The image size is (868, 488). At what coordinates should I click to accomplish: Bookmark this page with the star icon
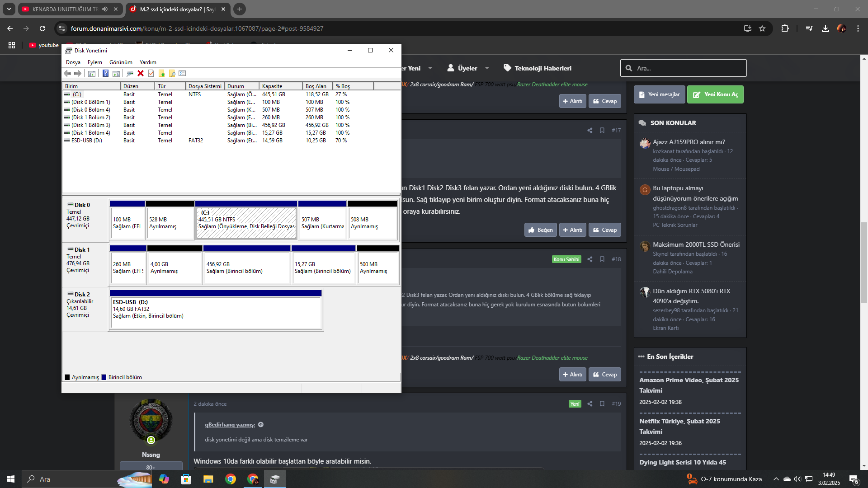pyautogui.click(x=762, y=28)
